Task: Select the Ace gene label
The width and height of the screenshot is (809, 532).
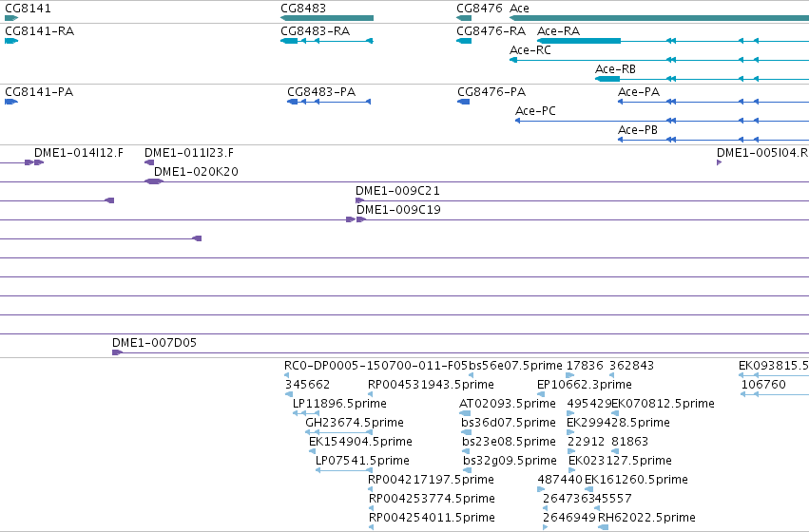Action: [519, 9]
